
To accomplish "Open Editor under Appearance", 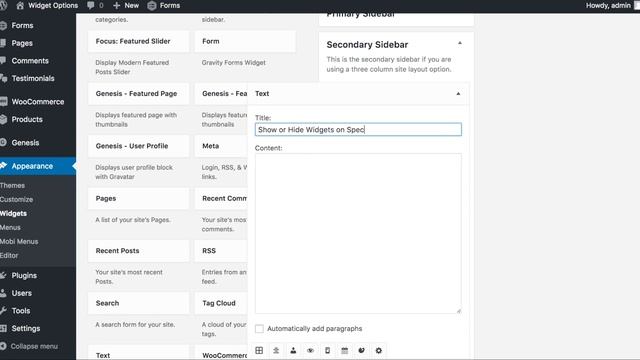I will coord(9,255).
